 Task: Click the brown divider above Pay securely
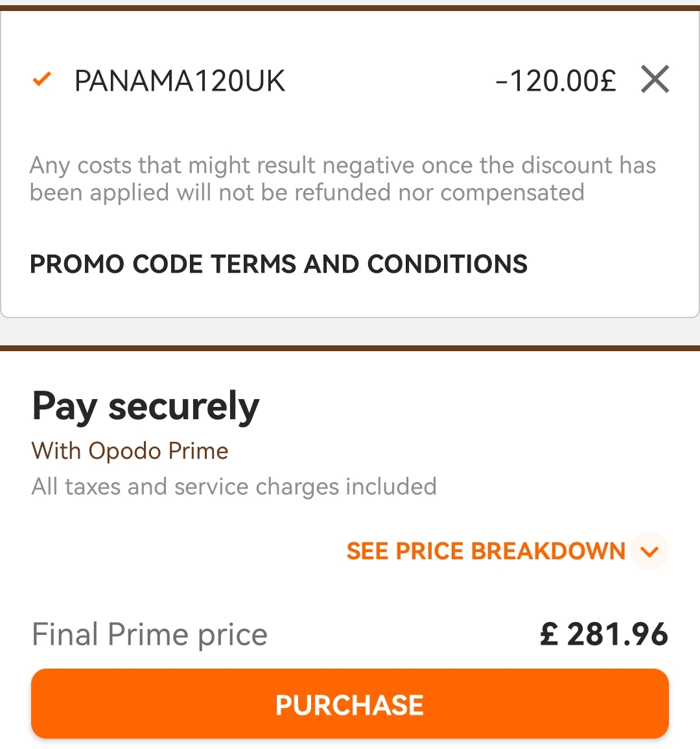coord(350,348)
